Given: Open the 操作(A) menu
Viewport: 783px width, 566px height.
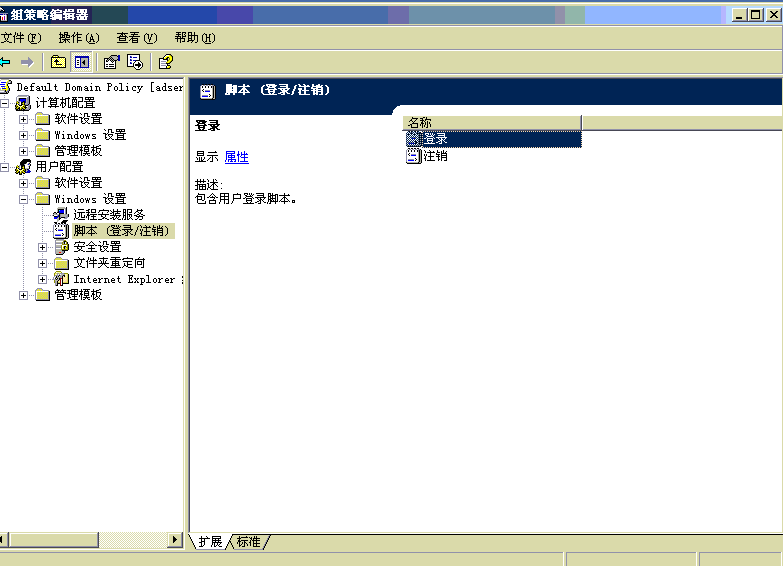Looking at the screenshot, I should [79, 38].
